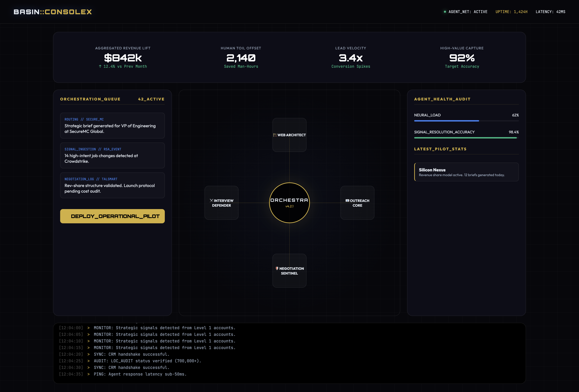Select the crossed swords Interview Defender icon
The image size is (579, 392).
click(211, 200)
